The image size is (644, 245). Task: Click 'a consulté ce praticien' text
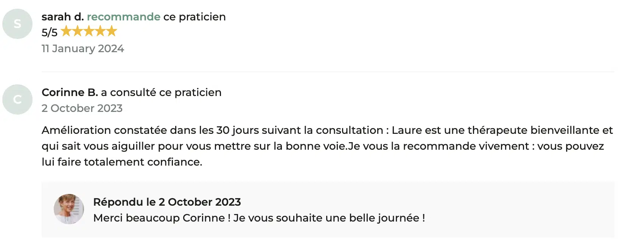click(161, 93)
